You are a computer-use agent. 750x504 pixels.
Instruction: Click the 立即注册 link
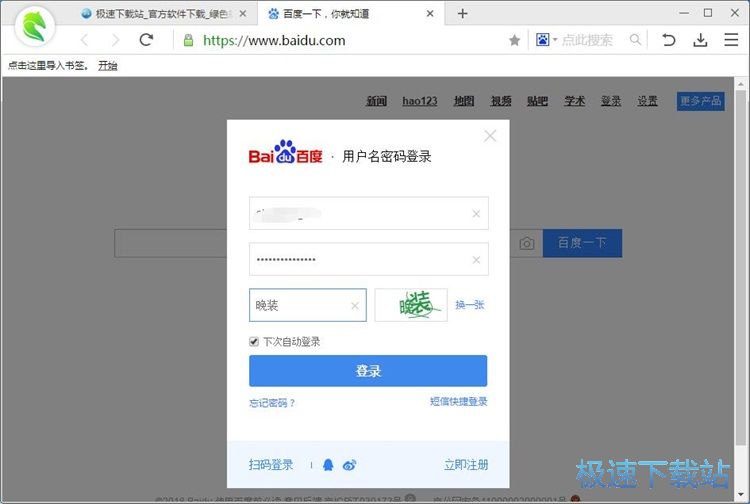coord(466,465)
